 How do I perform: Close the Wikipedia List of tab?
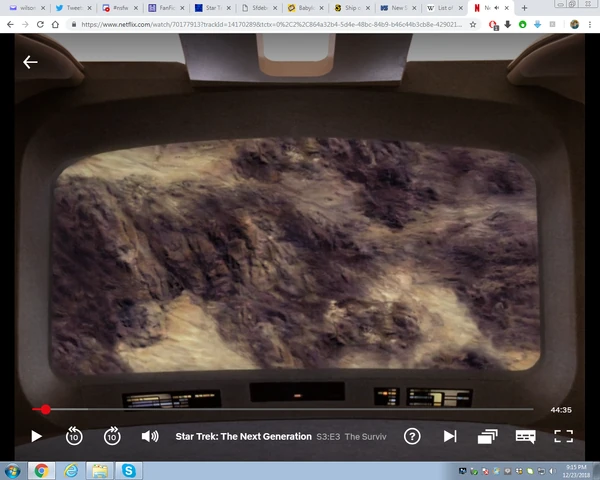[461, 8]
